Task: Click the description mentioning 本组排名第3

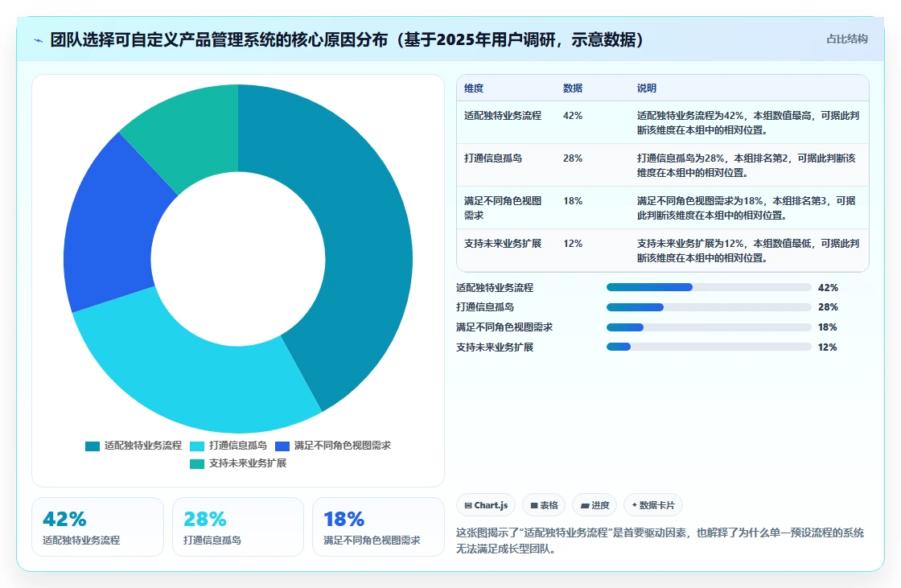Action: coord(747,208)
